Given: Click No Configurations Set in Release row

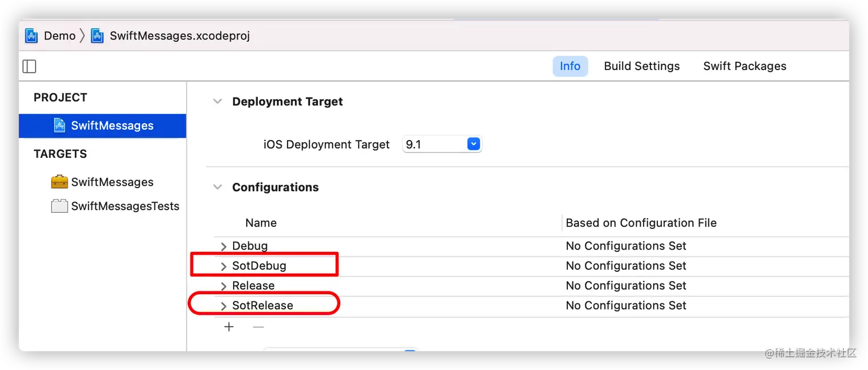Looking at the screenshot, I should [626, 286].
